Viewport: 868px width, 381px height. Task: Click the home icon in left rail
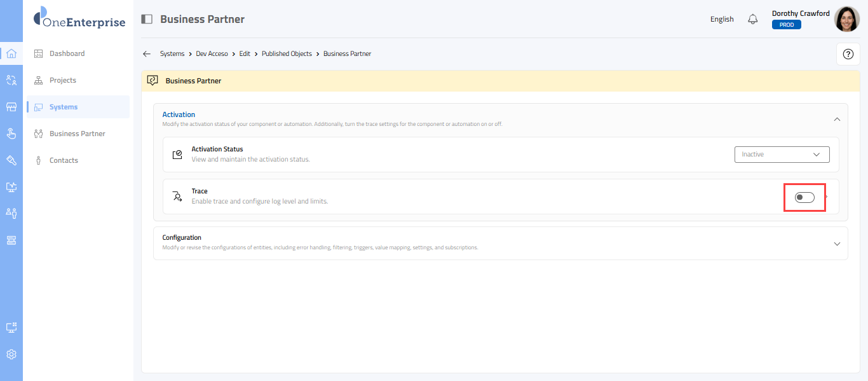coord(11,53)
